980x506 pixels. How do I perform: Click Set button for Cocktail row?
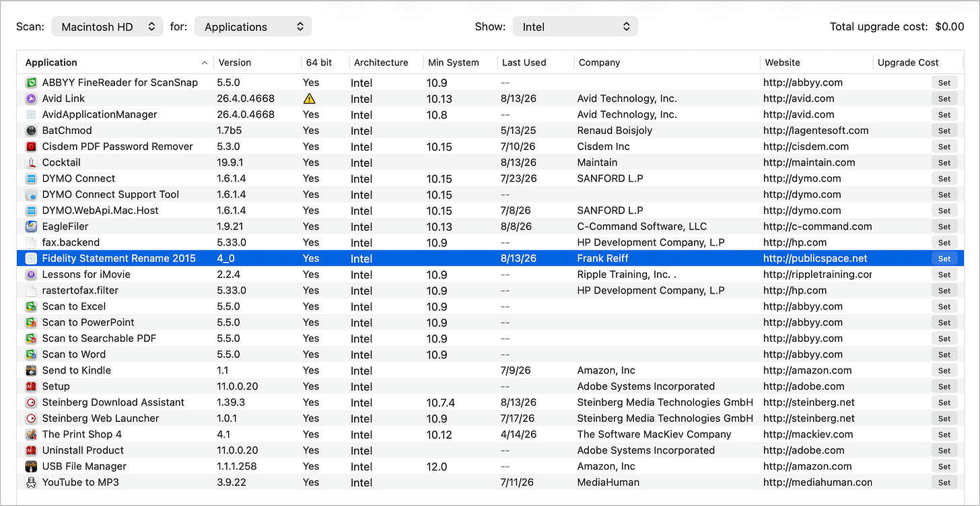coord(944,162)
